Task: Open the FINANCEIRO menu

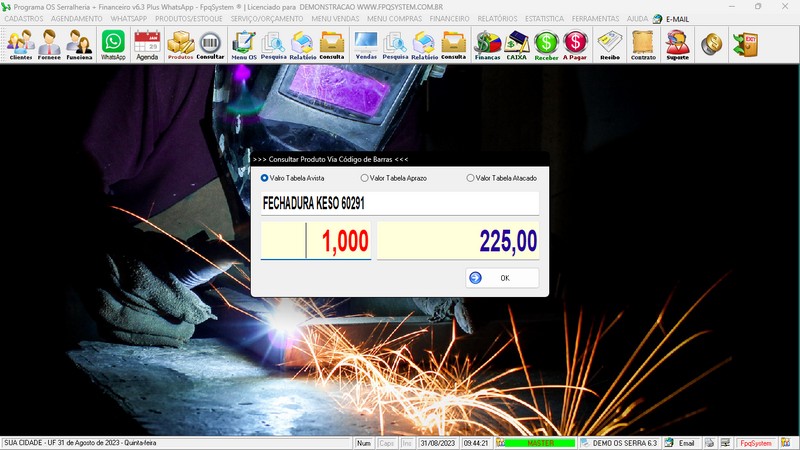Action: point(449,19)
